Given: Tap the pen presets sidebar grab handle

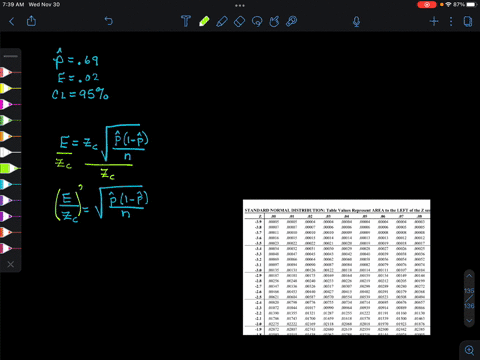Looking at the screenshot, I should pos(11,56).
